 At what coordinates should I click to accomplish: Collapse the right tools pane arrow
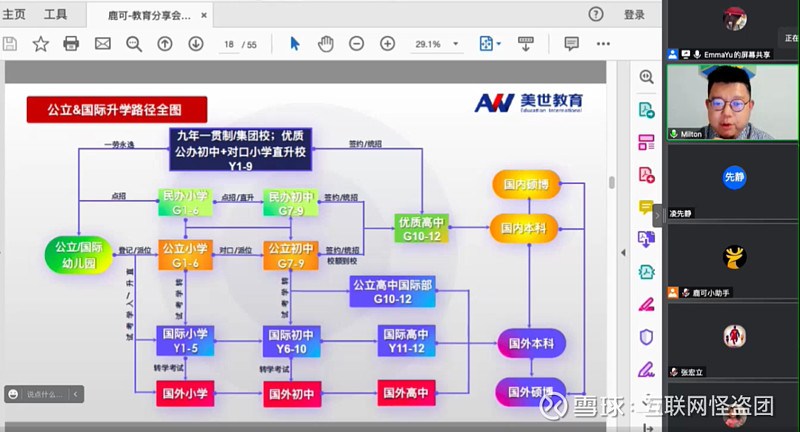[623, 252]
